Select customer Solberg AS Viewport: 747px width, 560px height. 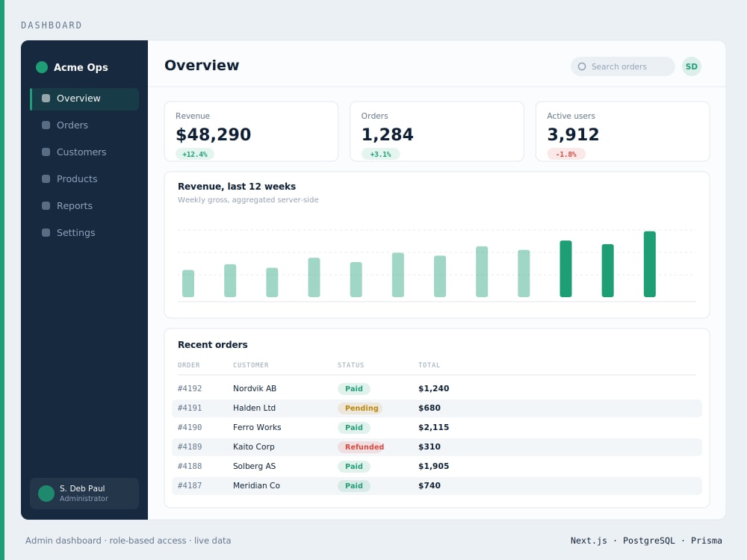pos(254,466)
